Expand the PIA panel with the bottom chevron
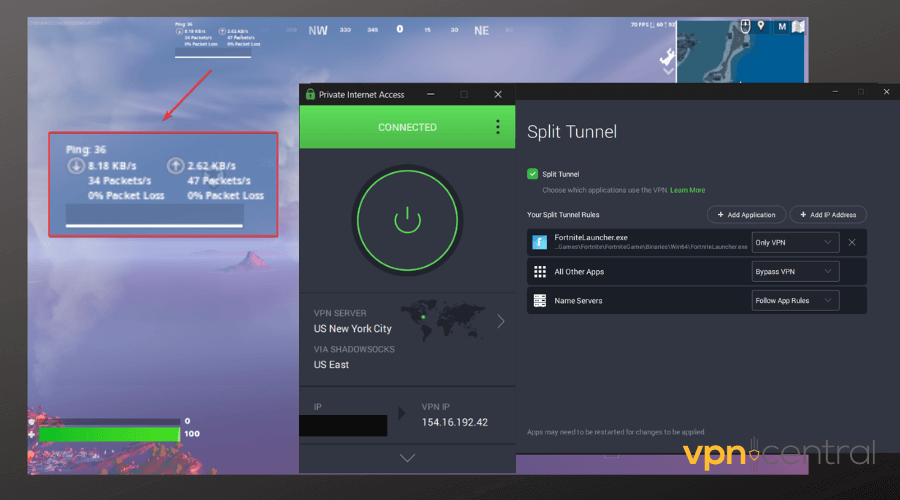 pyautogui.click(x=407, y=458)
